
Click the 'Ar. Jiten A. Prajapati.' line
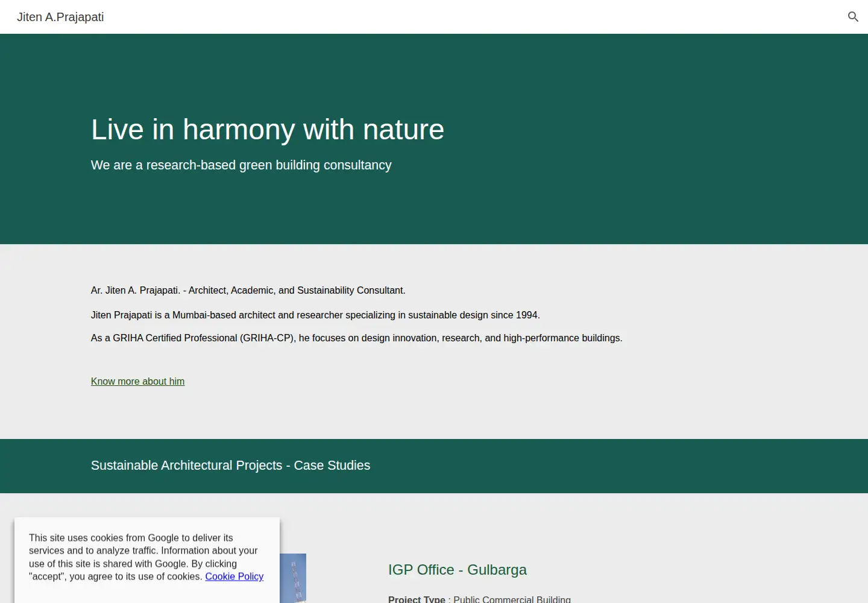[248, 291]
